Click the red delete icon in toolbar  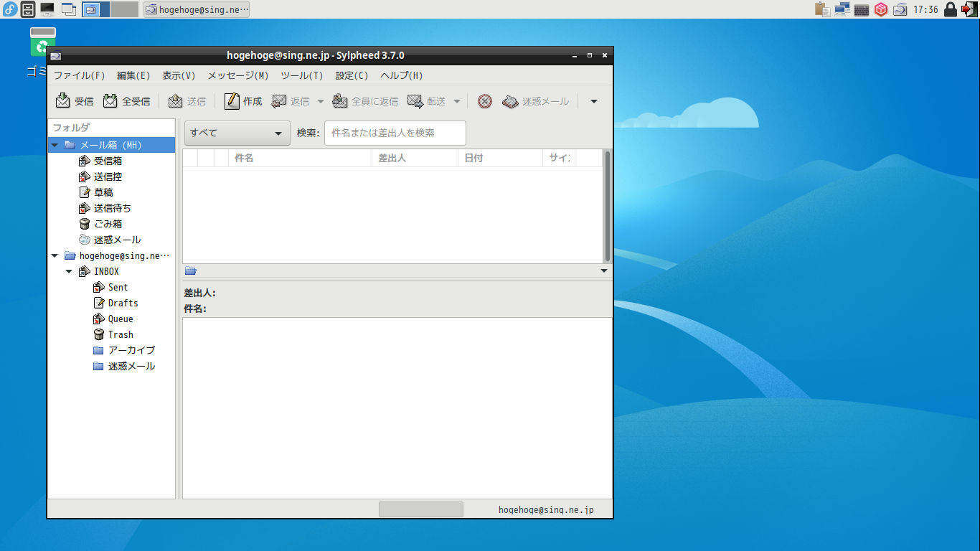(485, 101)
